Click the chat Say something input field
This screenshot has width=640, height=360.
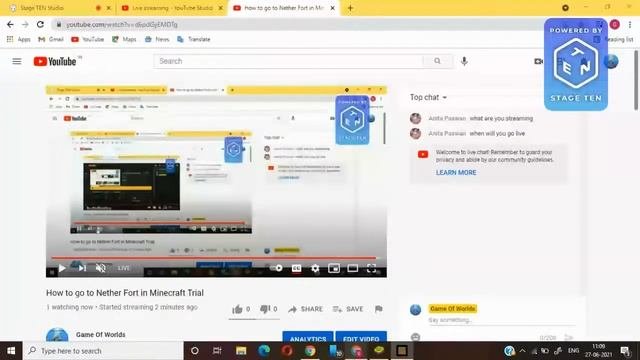pos(501,320)
